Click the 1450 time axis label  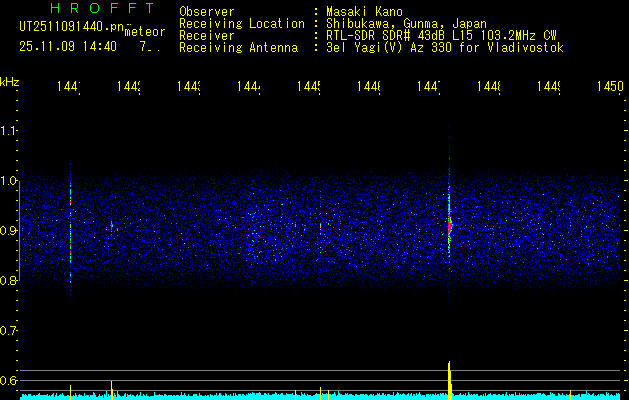click(608, 88)
